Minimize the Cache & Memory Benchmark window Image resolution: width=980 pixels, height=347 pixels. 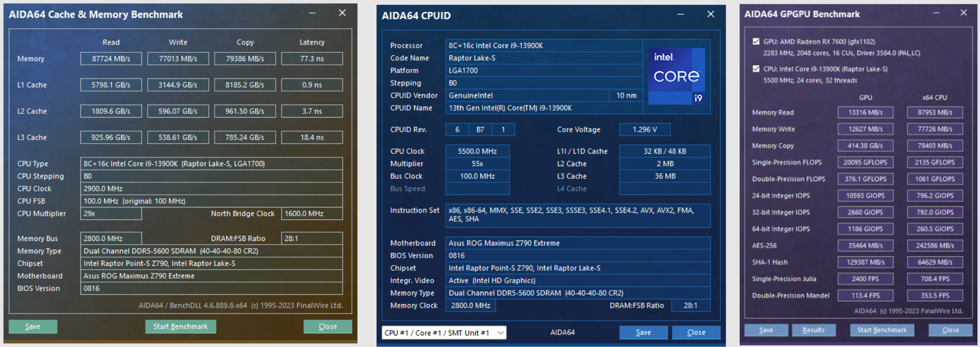coord(312,13)
